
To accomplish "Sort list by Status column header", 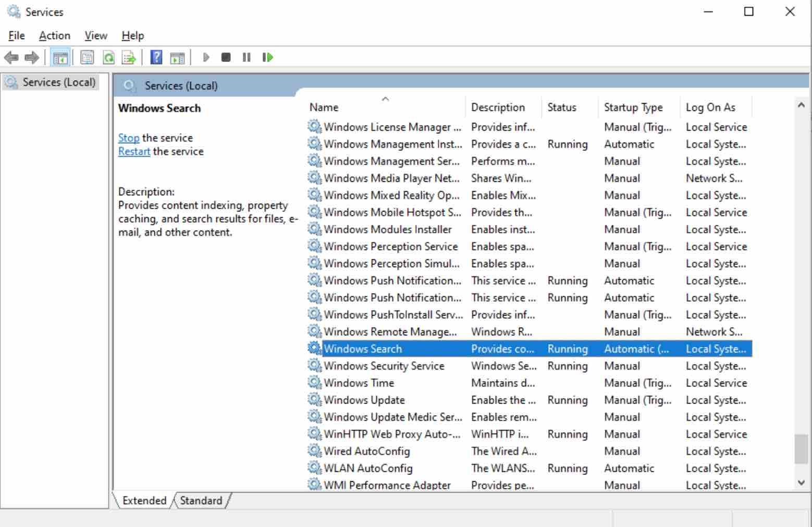I will (570, 107).
